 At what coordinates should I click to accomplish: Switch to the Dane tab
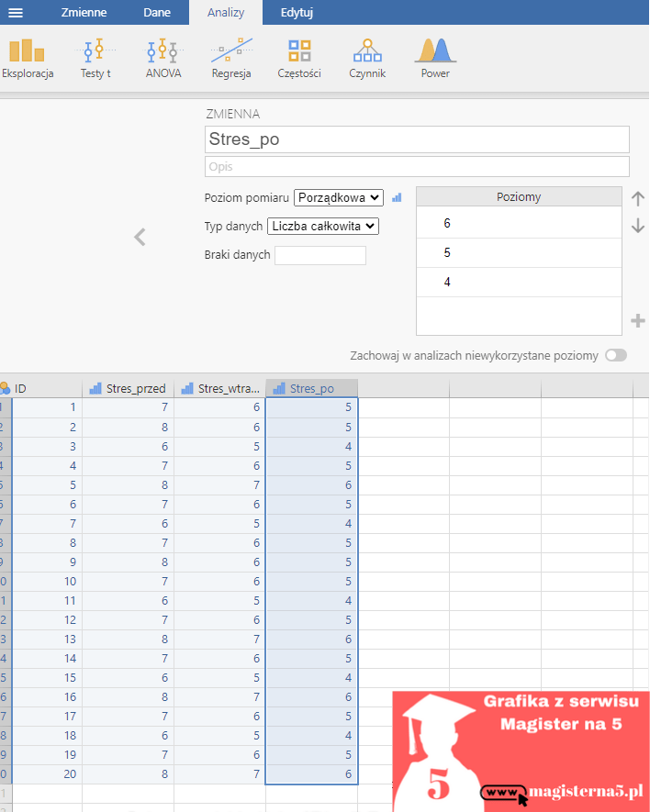tap(157, 12)
